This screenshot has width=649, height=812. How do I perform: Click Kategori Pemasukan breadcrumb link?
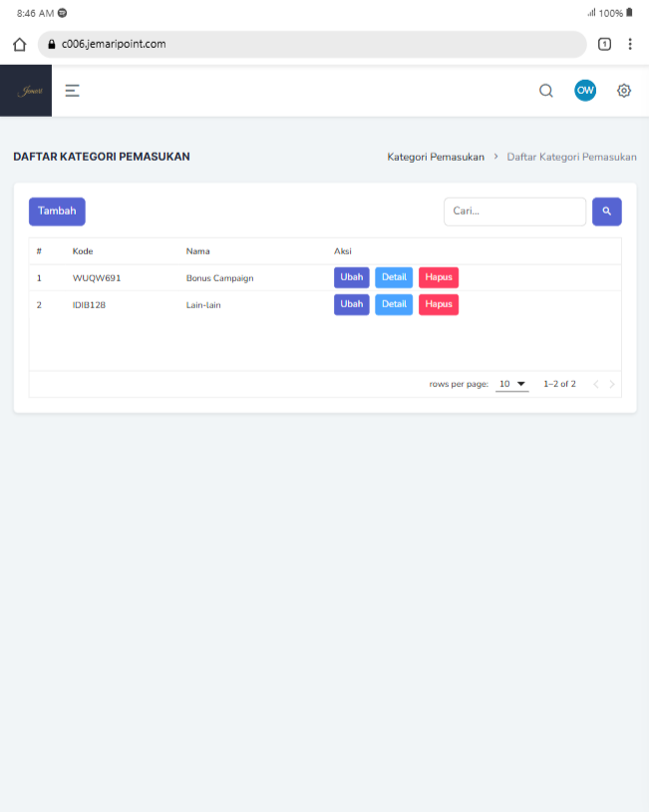(x=436, y=157)
